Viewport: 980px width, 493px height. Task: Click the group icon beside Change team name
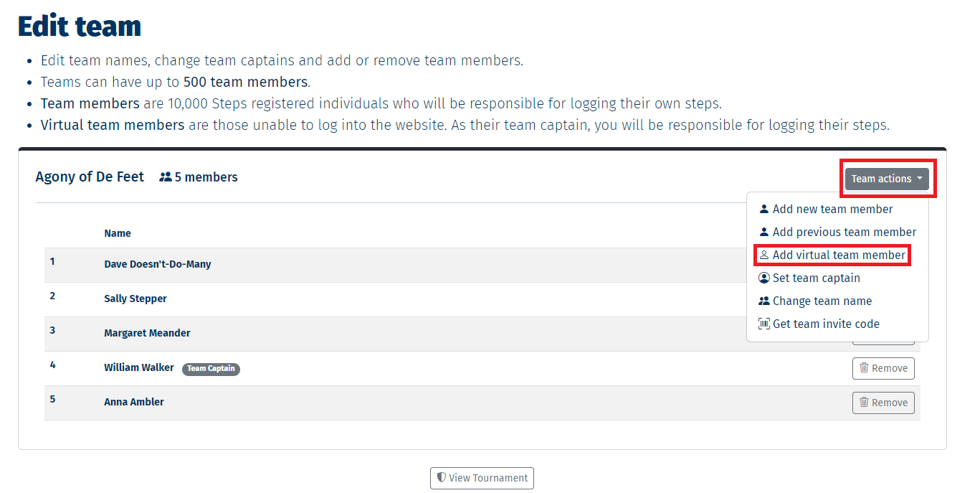tap(764, 301)
